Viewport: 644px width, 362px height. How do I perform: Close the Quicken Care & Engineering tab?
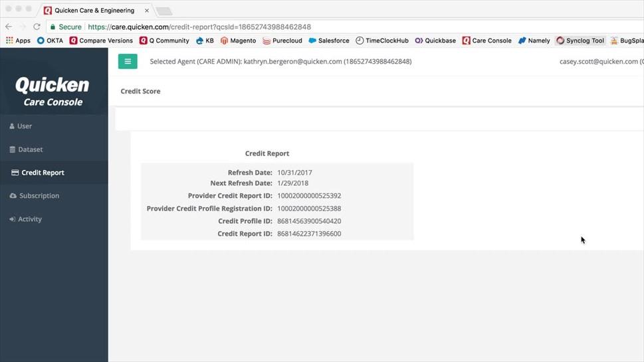coord(147,11)
